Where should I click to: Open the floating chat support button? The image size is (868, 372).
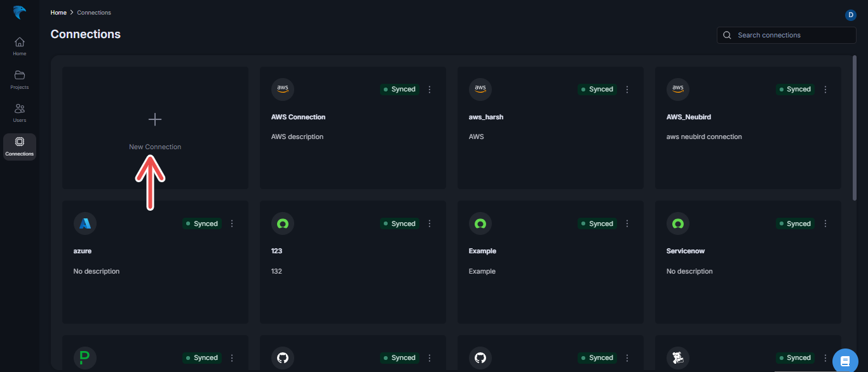click(x=844, y=360)
